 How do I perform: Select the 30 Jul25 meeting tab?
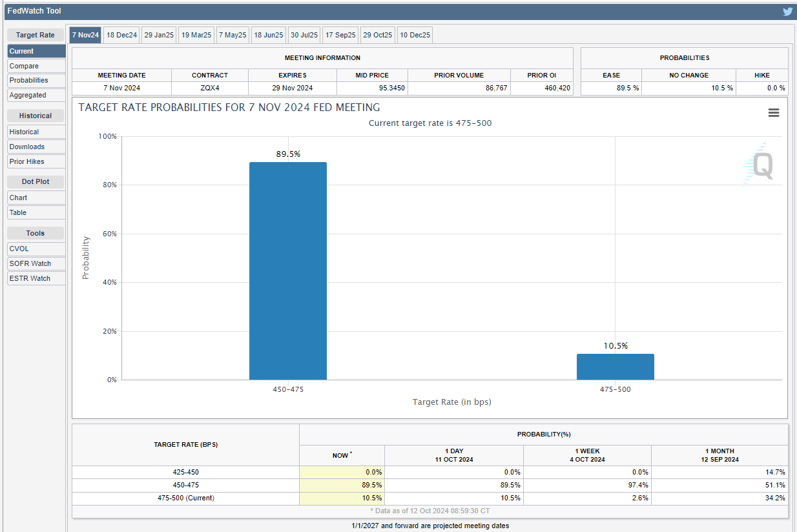(x=304, y=35)
